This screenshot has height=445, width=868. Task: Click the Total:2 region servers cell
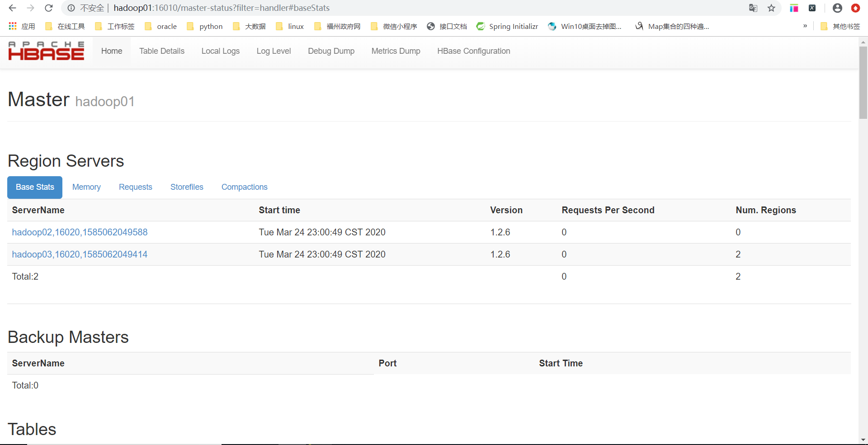[25, 276]
